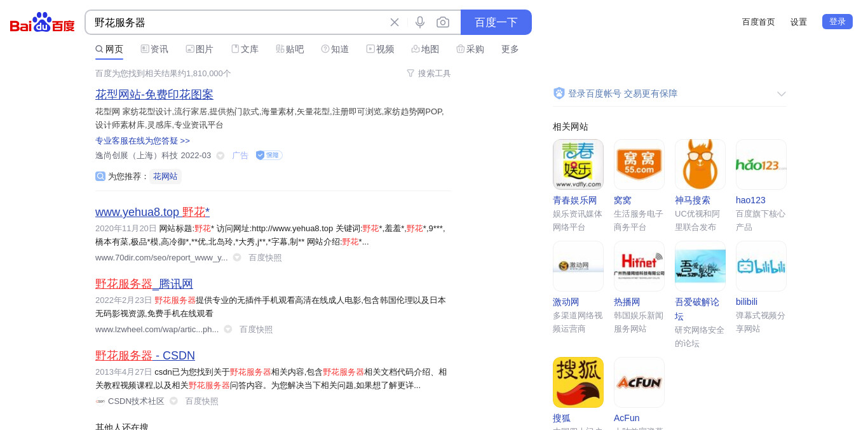Open image search with camera icon

point(443,22)
